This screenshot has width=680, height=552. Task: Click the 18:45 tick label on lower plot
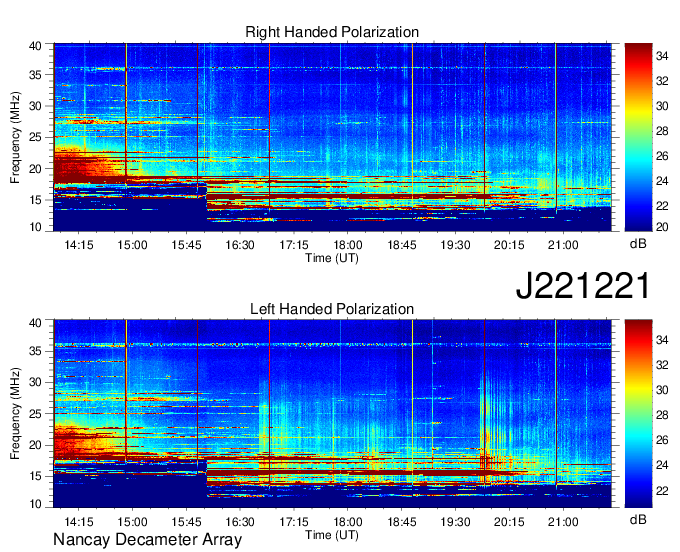(402, 522)
